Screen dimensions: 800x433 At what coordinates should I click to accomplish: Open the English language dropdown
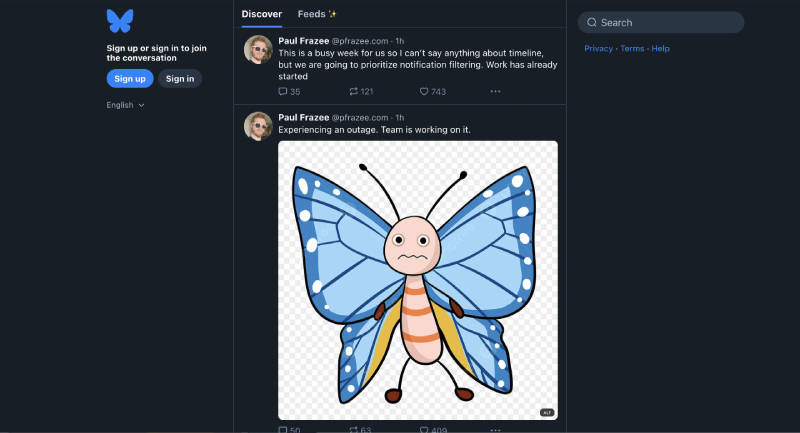click(x=126, y=105)
